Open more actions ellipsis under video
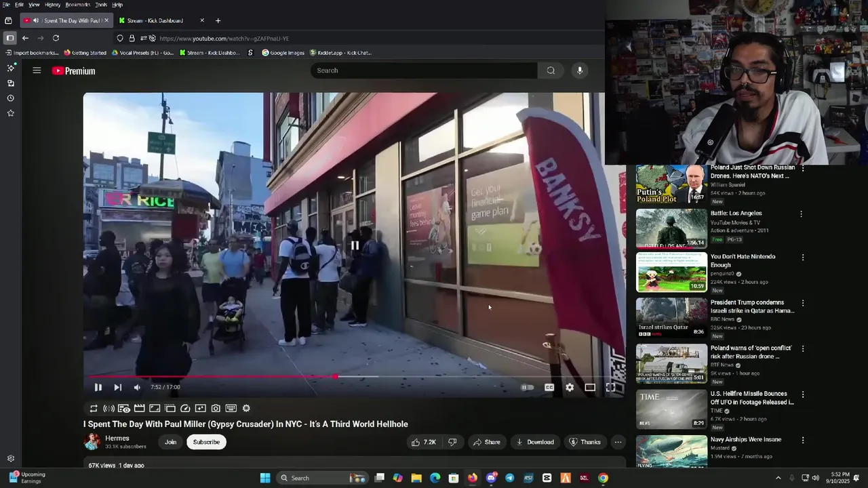The width and height of the screenshot is (868, 488). point(618,442)
